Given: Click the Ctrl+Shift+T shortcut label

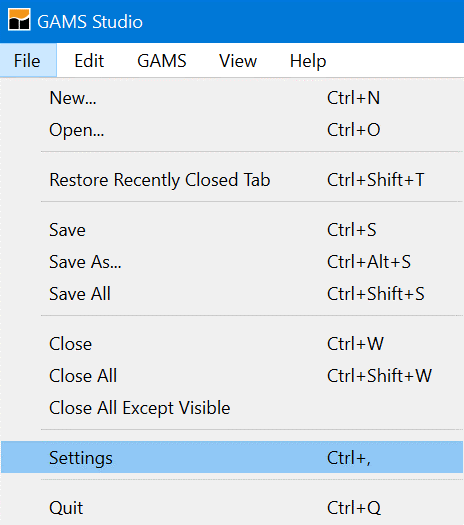Looking at the screenshot, I should [x=376, y=180].
